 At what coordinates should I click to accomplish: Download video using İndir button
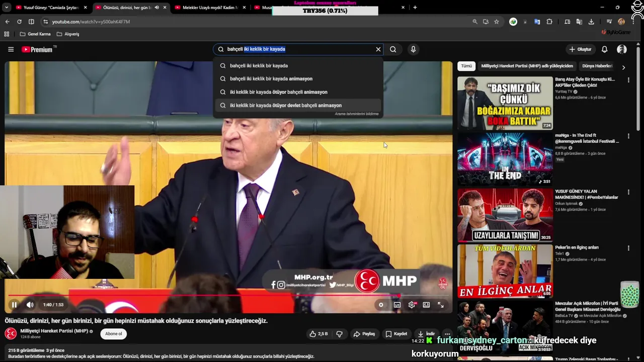click(426, 334)
